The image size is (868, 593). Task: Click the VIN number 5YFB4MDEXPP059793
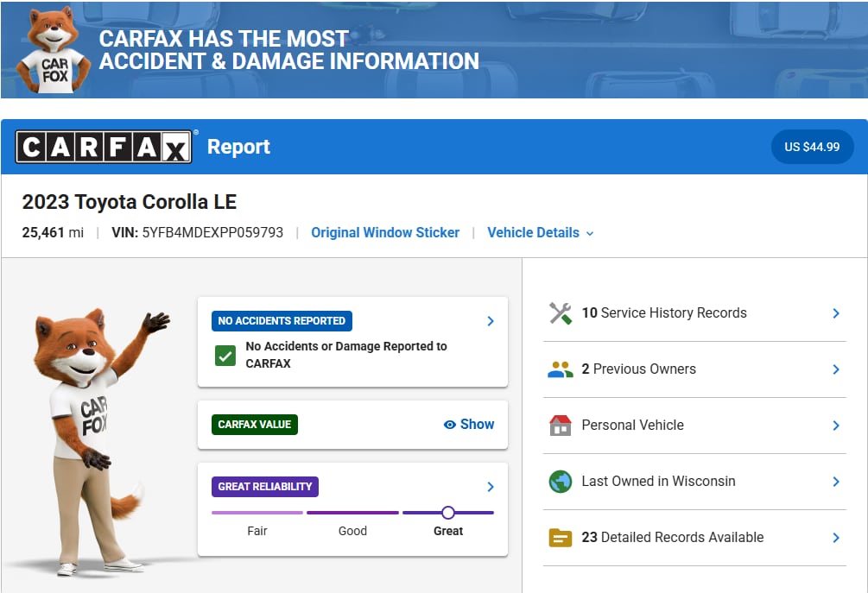(x=212, y=232)
